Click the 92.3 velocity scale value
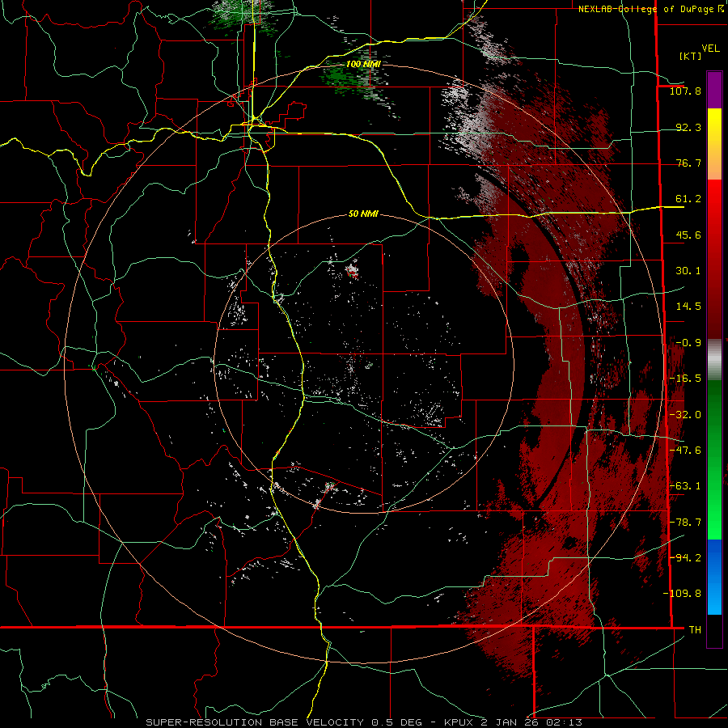Image resolution: width=728 pixels, height=728 pixels. click(688, 127)
